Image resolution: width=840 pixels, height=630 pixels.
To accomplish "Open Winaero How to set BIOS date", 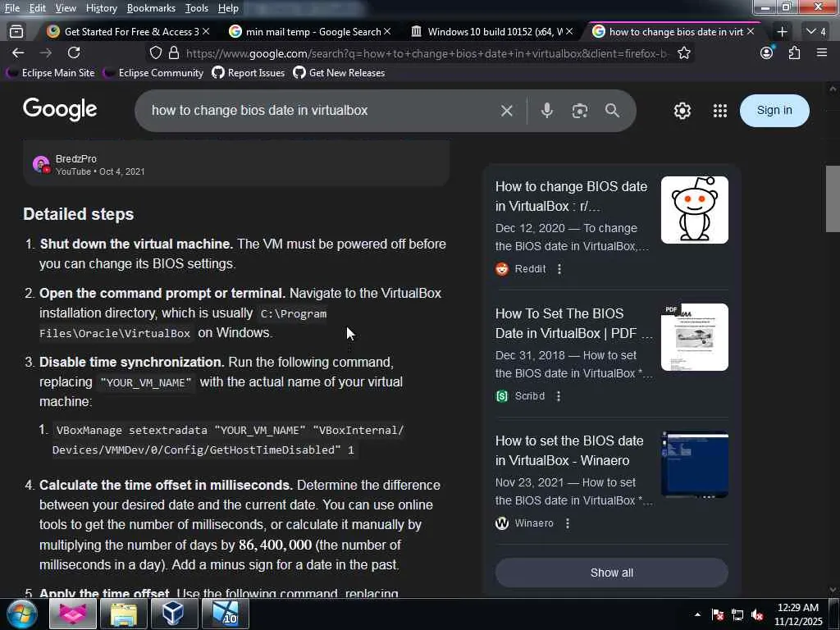I will click(569, 450).
